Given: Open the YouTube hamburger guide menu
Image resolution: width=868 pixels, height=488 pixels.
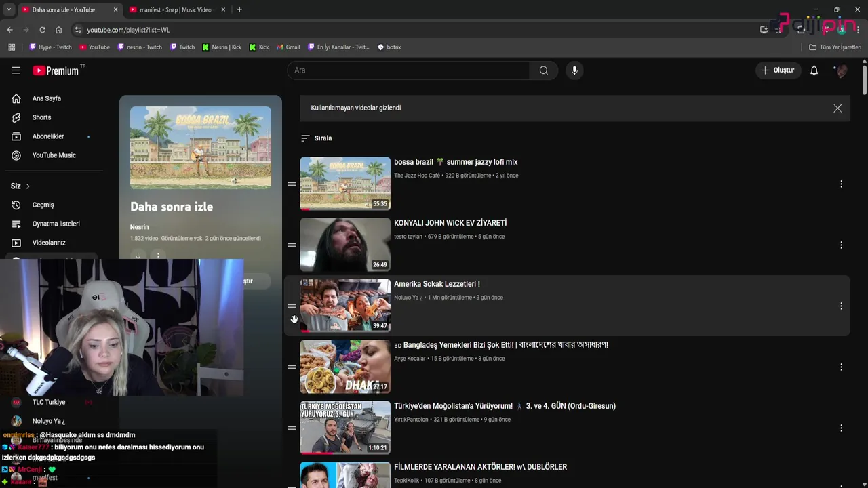Looking at the screenshot, I should pos(16,70).
